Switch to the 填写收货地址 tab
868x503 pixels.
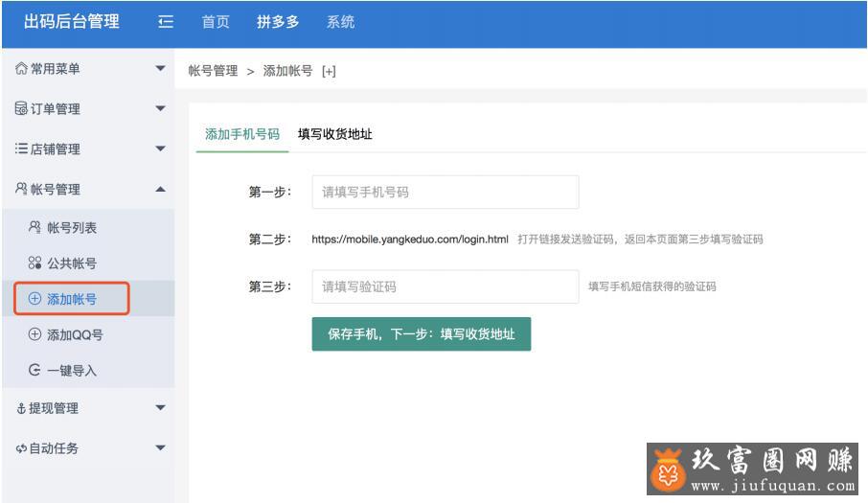pos(335,134)
